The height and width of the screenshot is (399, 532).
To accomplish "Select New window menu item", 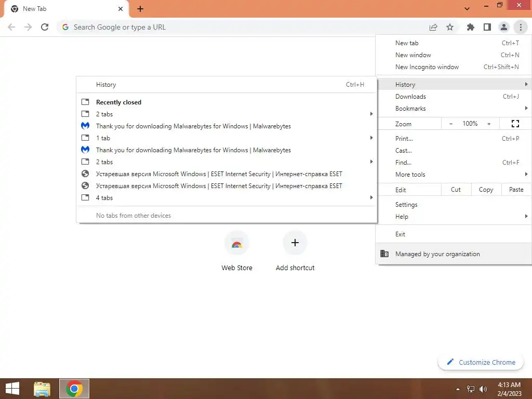I will [x=454, y=55].
